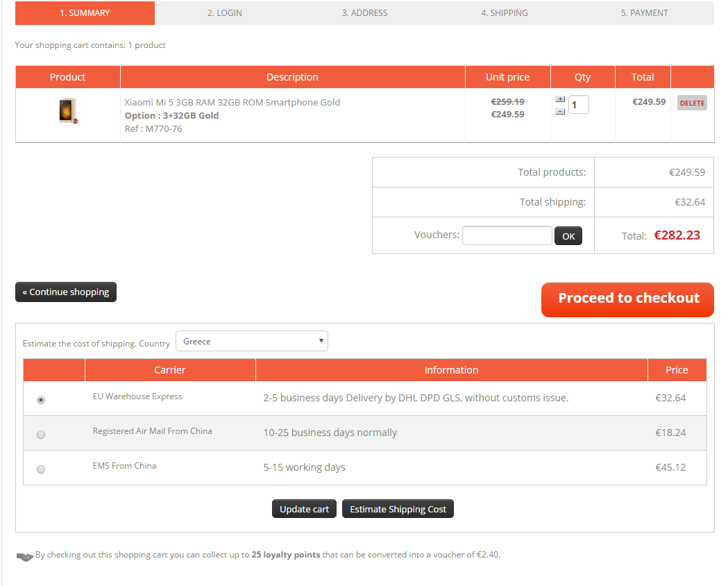Go to the Login step tab
Screen dimensions: 728x586
[225, 13]
